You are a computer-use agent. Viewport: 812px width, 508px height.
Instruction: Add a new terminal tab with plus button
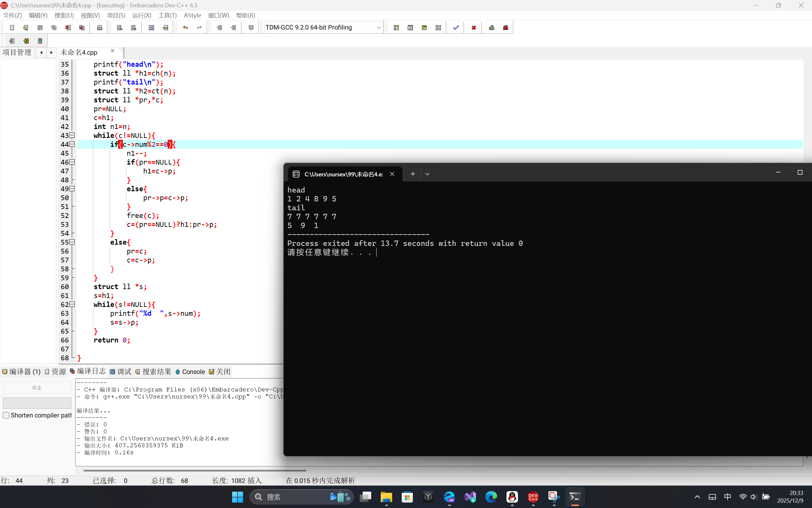click(x=413, y=174)
